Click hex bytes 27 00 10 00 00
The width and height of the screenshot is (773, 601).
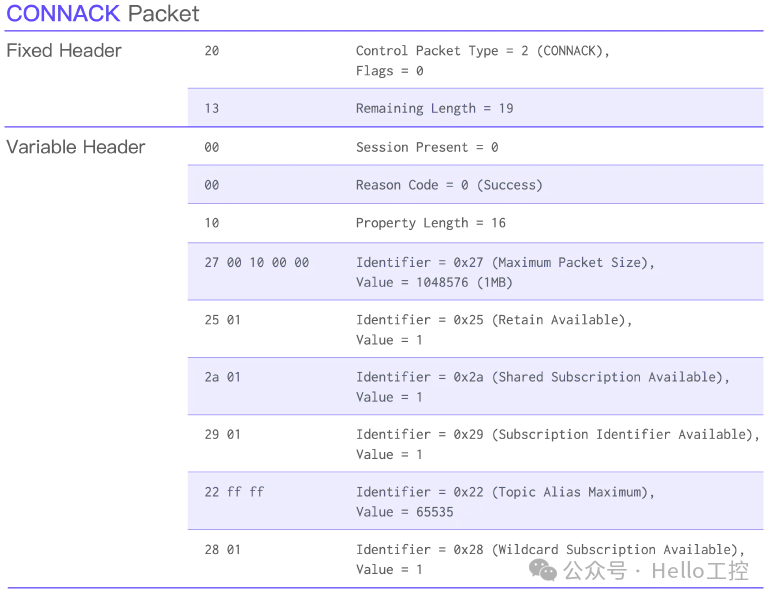(x=257, y=262)
